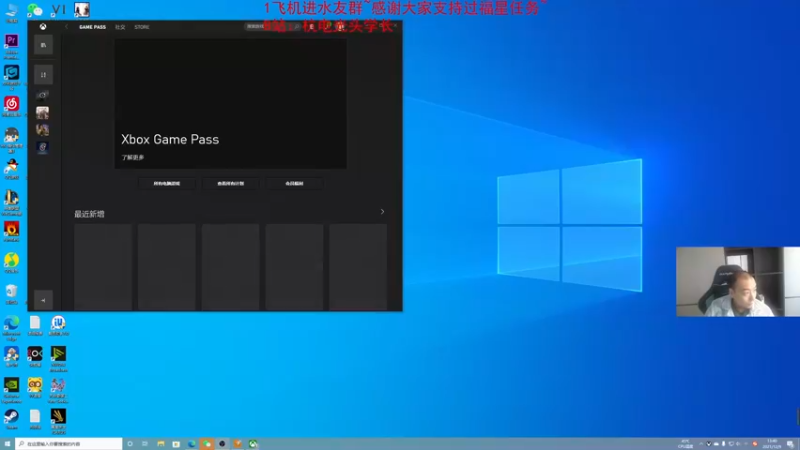
Task: Switch to the 社交 tab
Action: [120, 27]
